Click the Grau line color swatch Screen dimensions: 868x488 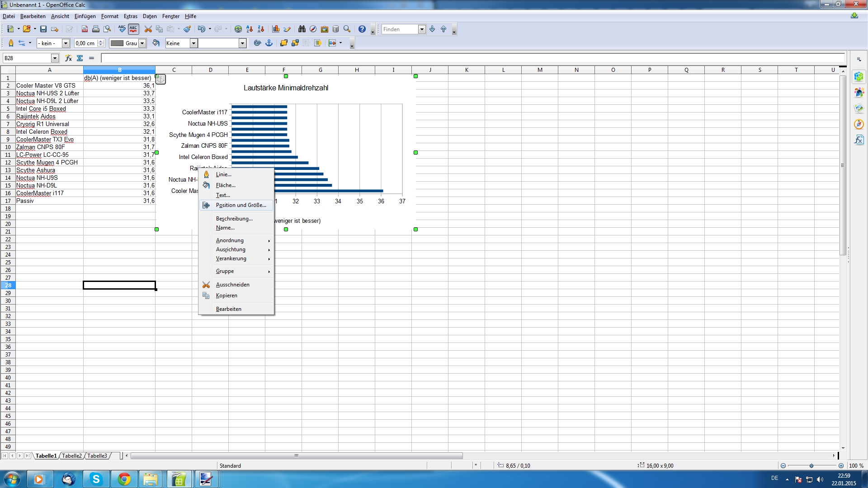117,43
